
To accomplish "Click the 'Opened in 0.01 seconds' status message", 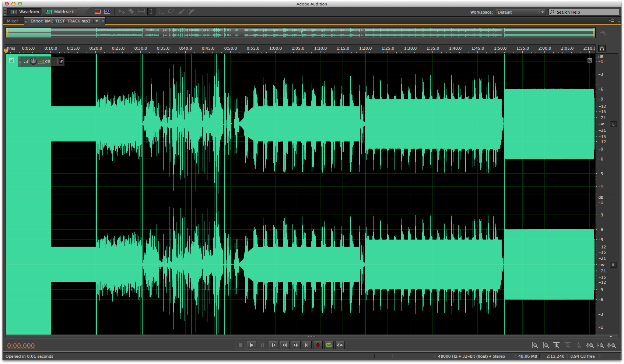I will tap(29, 356).
